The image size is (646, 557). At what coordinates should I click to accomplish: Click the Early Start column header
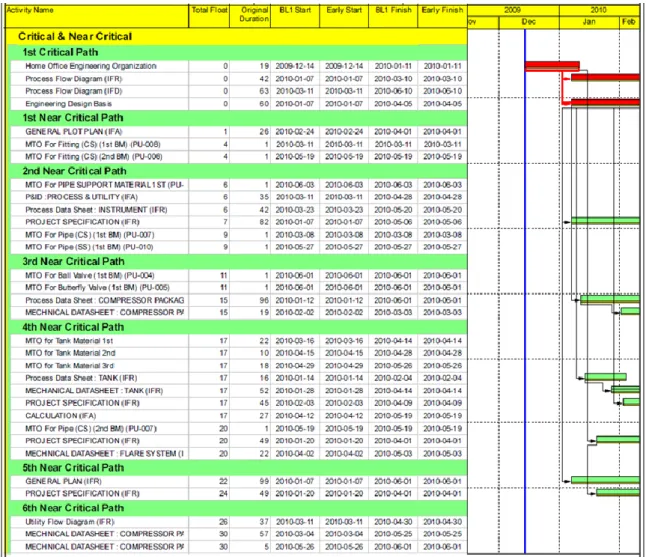pyautogui.click(x=344, y=16)
